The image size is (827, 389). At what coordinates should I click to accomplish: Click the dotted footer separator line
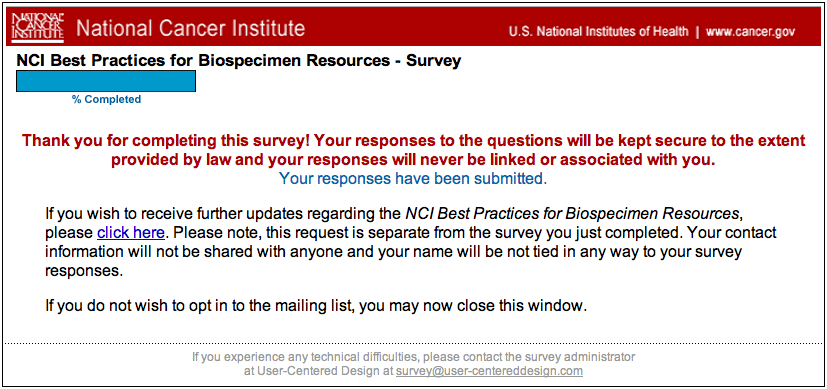(414, 344)
